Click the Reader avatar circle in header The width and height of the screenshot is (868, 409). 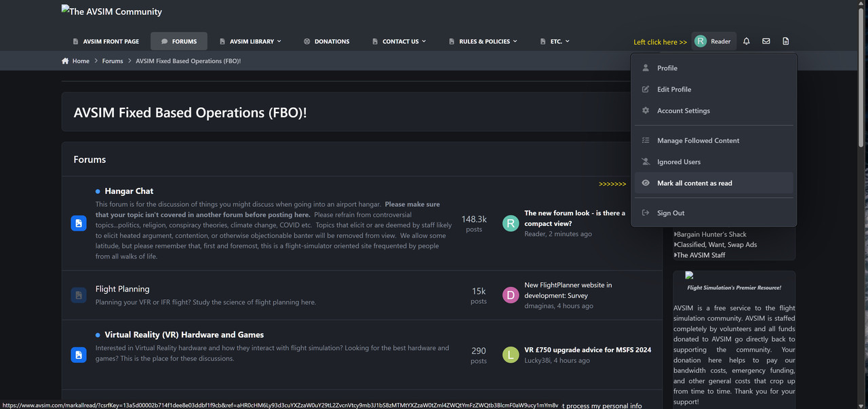[x=701, y=41]
